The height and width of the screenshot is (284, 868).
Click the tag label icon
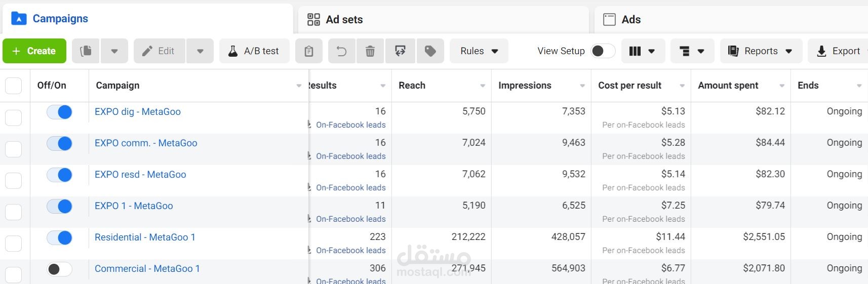[430, 51]
